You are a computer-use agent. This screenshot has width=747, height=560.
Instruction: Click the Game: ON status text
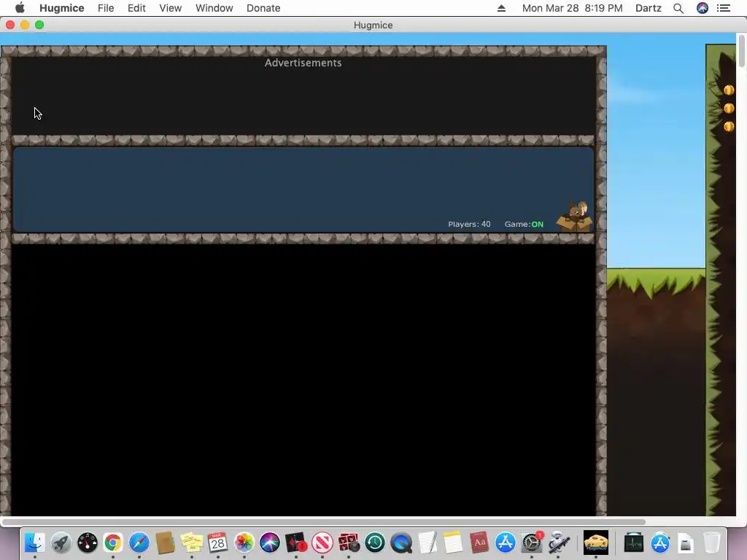click(524, 225)
